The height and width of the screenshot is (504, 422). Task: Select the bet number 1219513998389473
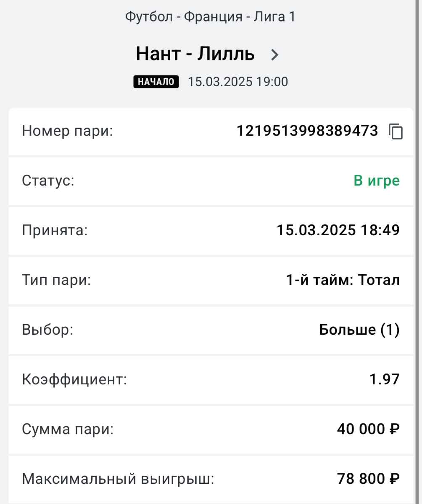point(308,131)
